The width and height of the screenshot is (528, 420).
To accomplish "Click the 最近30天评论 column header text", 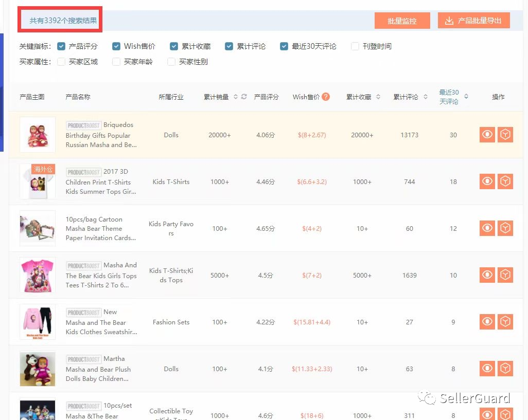I will tap(449, 97).
